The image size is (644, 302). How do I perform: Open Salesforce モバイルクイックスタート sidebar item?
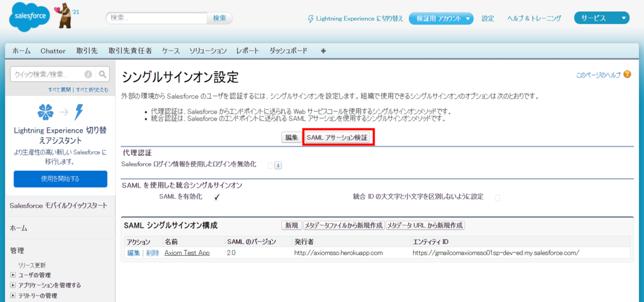tap(58, 205)
